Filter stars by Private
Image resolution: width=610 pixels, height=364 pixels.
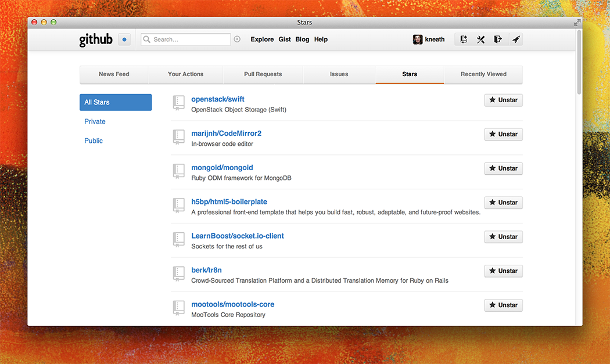tap(95, 121)
